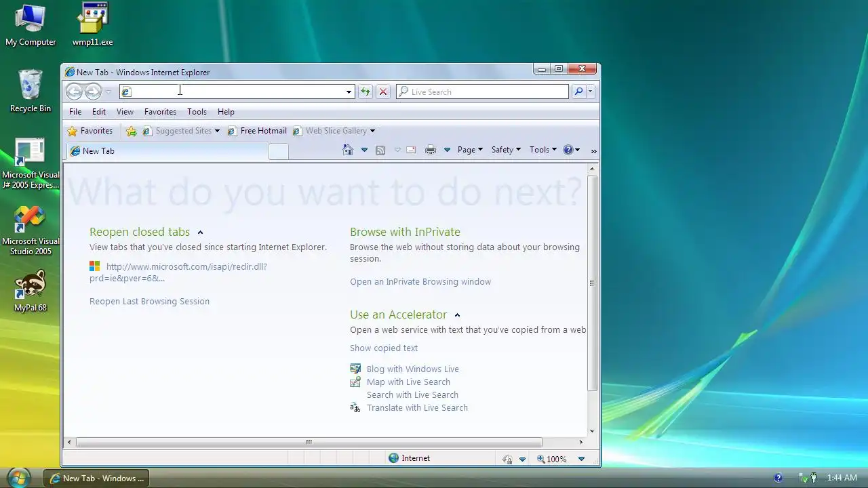Select the wmp11.exe desktop icon
Image resolution: width=868 pixels, height=488 pixels.
[93, 25]
